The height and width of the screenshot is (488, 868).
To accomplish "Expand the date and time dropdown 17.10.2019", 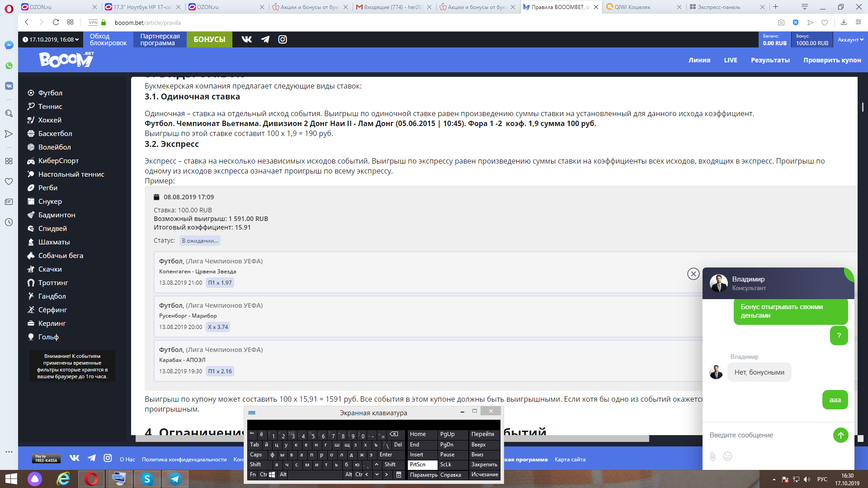I will [x=51, y=40].
